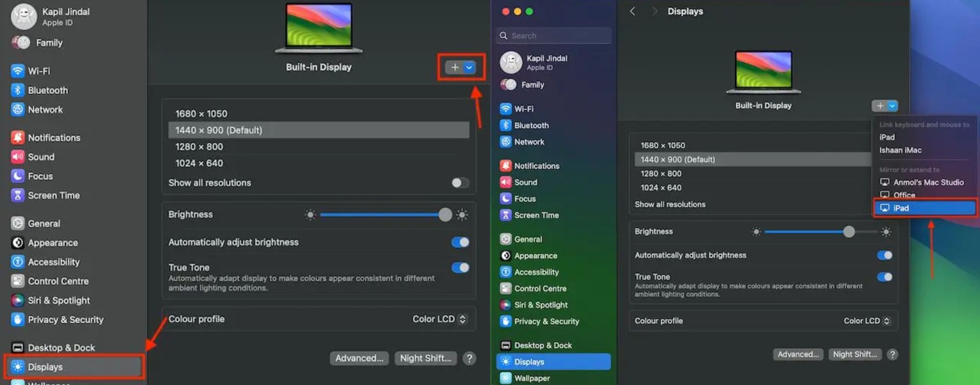Enable the Show all resolutions switch

(x=460, y=183)
